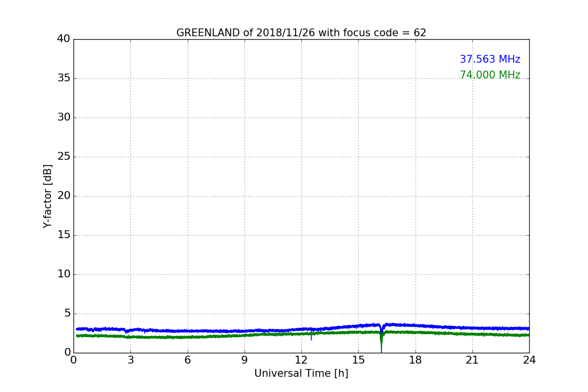Select the green 74.000 MHz legend label
This screenshot has height=392, width=588.
490,75
